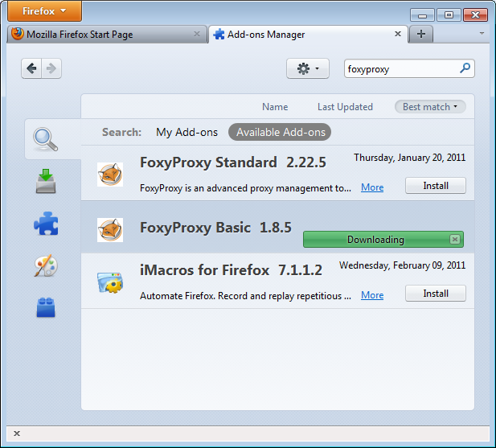The image size is (496, 448).
Task: Click the back navigation arrow
Action: [x=31, y=69]
